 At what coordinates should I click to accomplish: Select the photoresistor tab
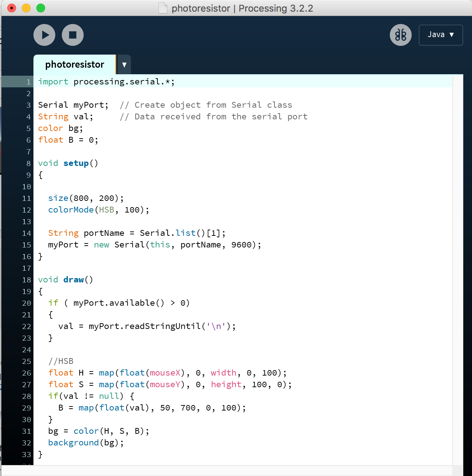74,64
